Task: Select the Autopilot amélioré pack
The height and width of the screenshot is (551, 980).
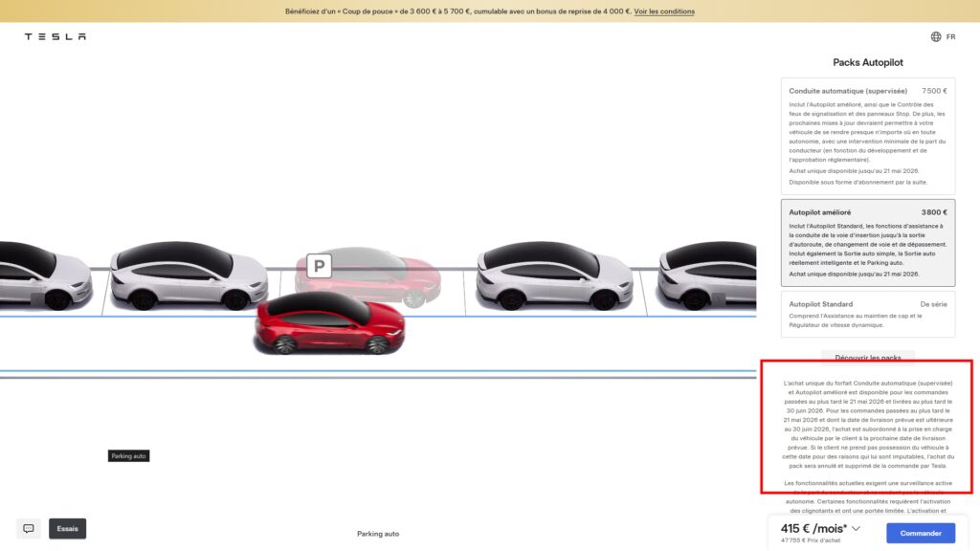Action: 867,243
